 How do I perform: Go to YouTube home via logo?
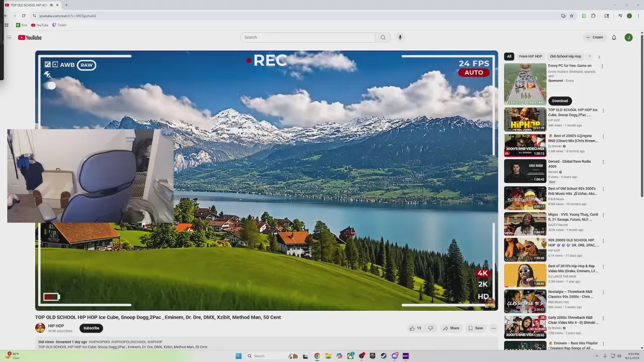coord(30,37)
